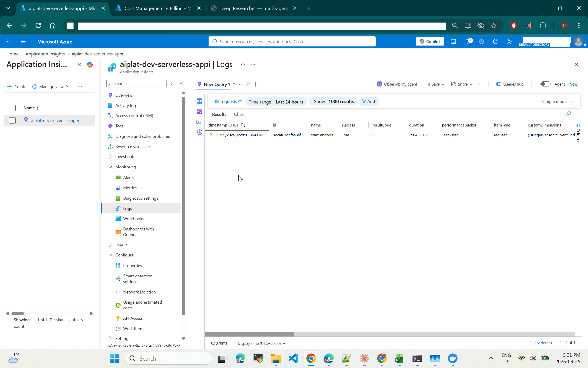
Task: Add a new query tab with plus icon
Action: pos(256,84)
